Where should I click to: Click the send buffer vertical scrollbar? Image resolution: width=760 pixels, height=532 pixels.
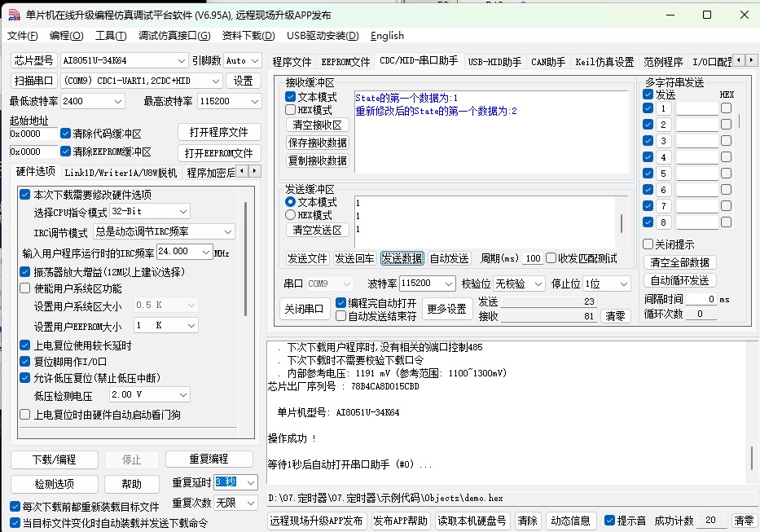pyautogui.click(x=622, y=223)
